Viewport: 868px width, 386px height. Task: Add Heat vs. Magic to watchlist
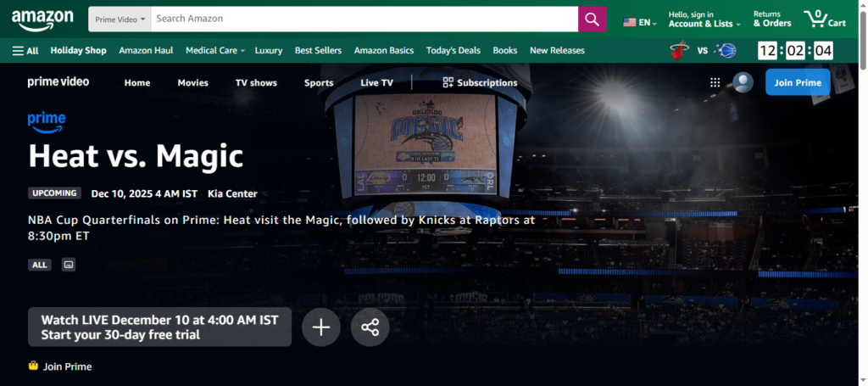320,327
